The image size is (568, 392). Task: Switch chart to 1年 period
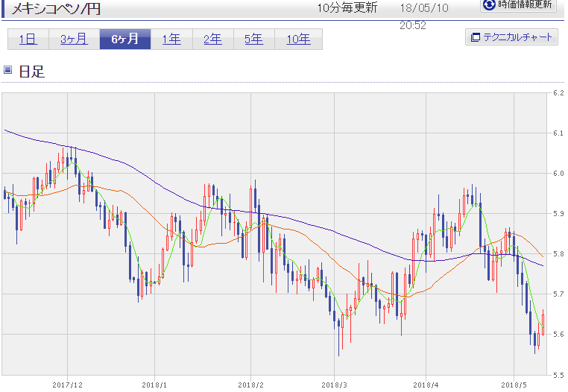[171, 39]
